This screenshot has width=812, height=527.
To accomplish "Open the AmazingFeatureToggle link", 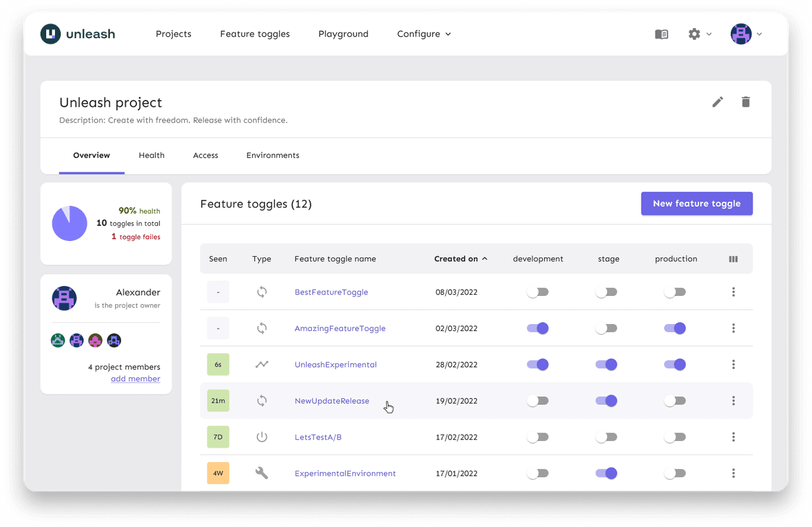I will click(340, 328).
